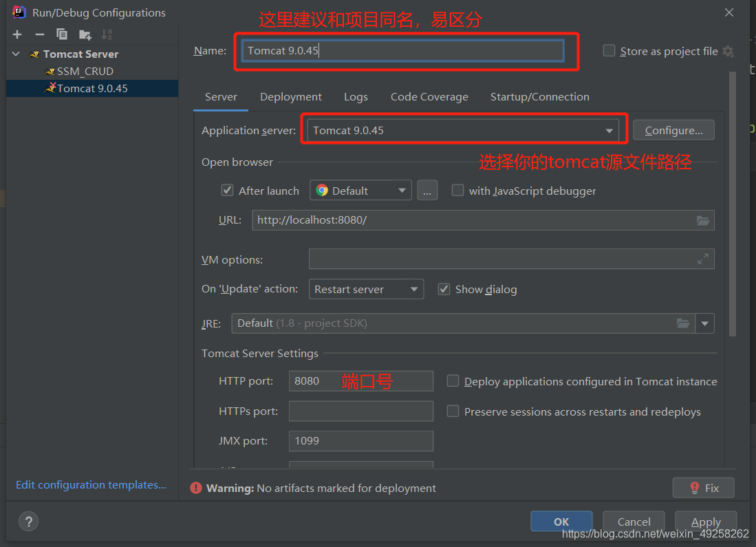The image size is (756, 547).
Task: Open the On Update action dropdown
Action: click(x=366, y=289)
